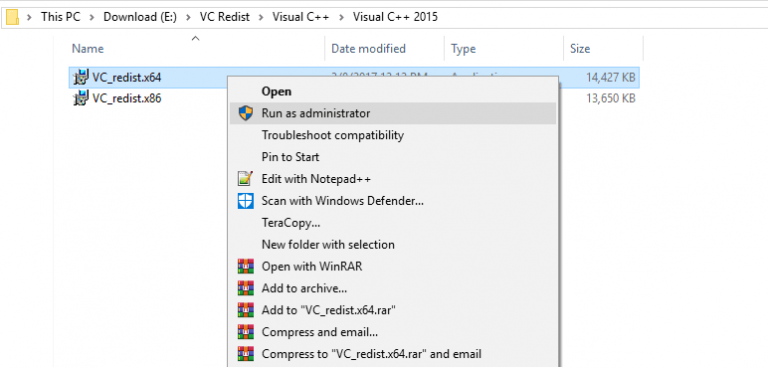Click the WinRAR icon beside Compress and email

pyautogui.click(x=246, y=332)
